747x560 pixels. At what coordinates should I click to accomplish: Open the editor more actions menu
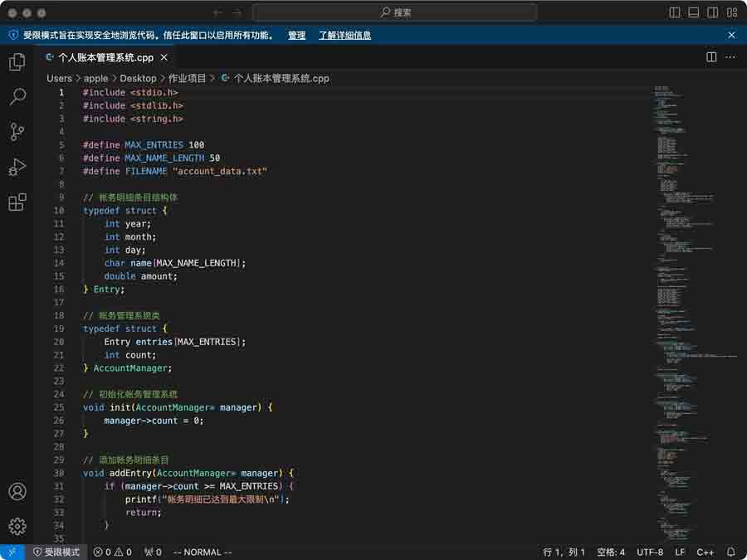729,56
